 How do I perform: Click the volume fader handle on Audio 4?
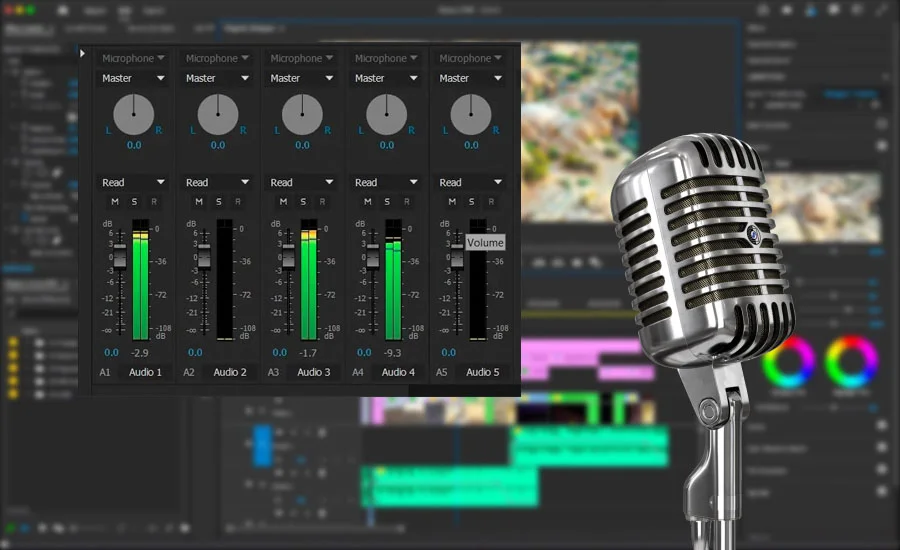tap(373, 256)
